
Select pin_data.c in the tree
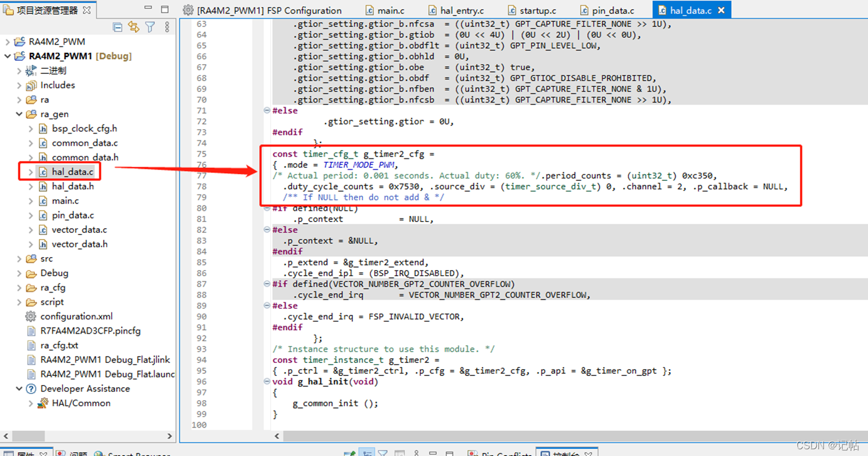(73, 215)
